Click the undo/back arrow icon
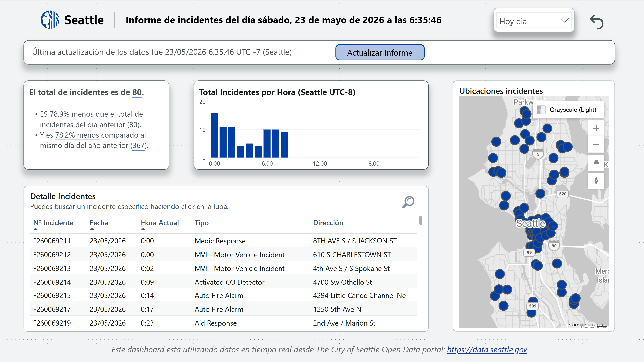 [x=597, y=22]
